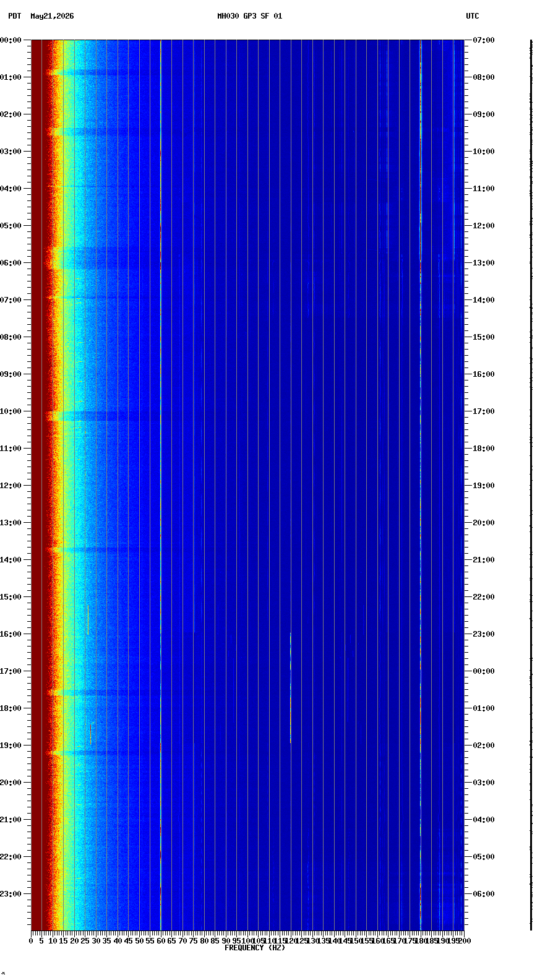Click the 03:00 UTC time label
The height and width of the screenshot is (980, 558).
[484, 783]
